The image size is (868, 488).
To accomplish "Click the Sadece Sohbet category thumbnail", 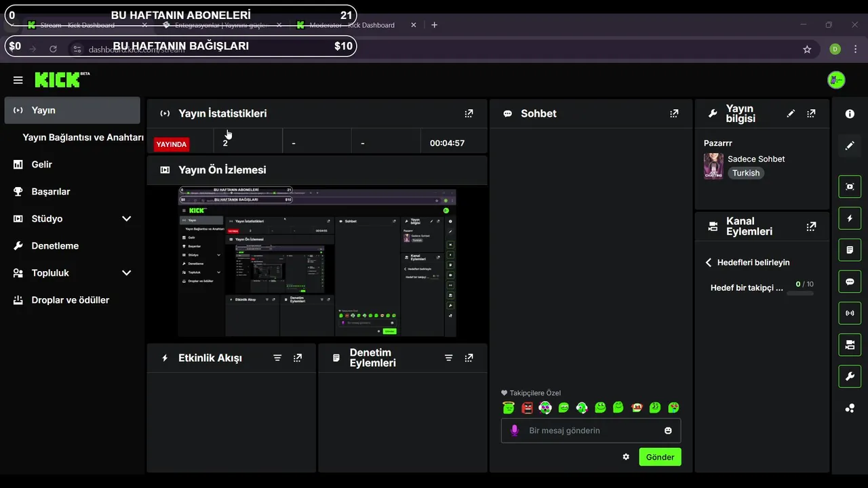I will tap(713, 166).
